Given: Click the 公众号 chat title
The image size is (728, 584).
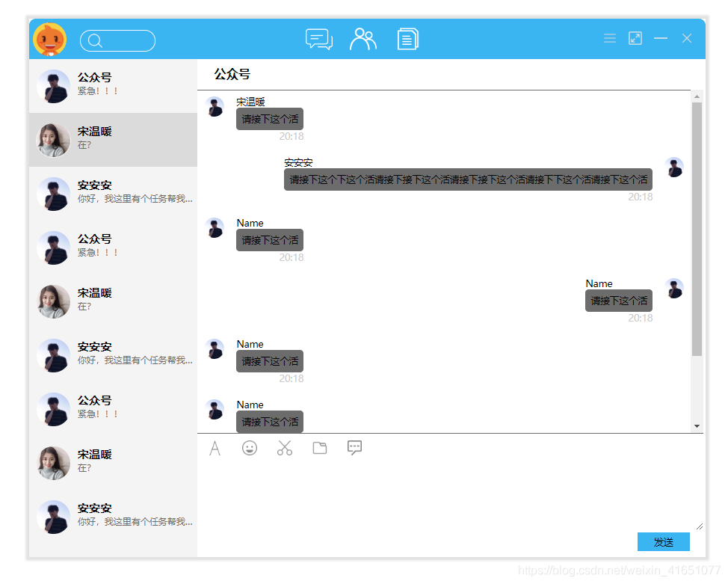Looking at the screenshot, I should click(232, 74).
